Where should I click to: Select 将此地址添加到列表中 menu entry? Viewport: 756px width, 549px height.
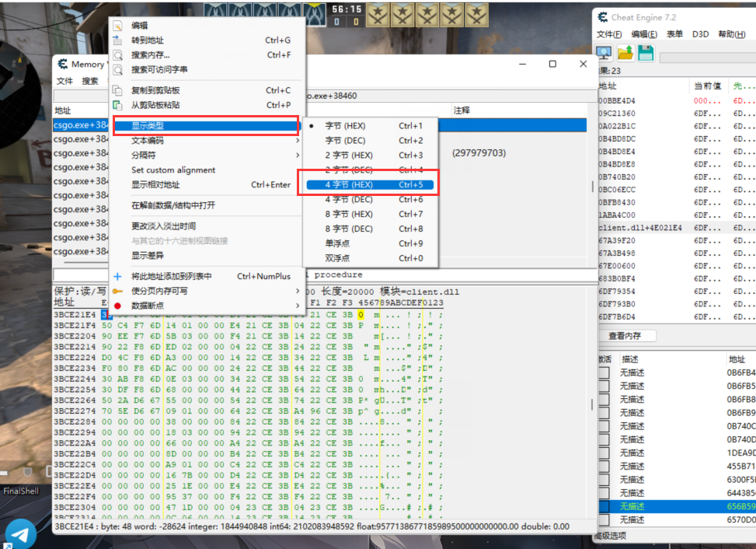click(207, 276)
